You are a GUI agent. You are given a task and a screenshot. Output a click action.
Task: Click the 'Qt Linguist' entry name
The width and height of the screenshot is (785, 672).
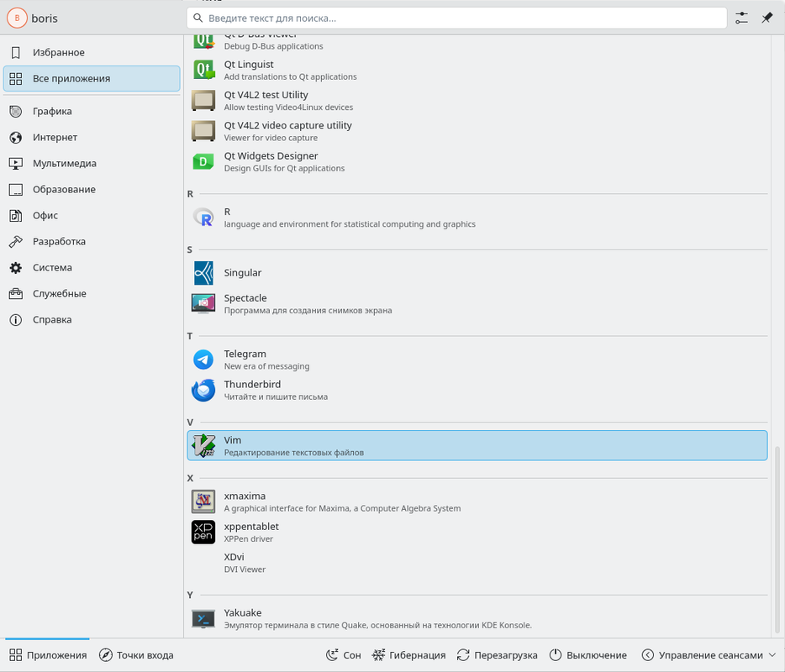tap(249, 65)
